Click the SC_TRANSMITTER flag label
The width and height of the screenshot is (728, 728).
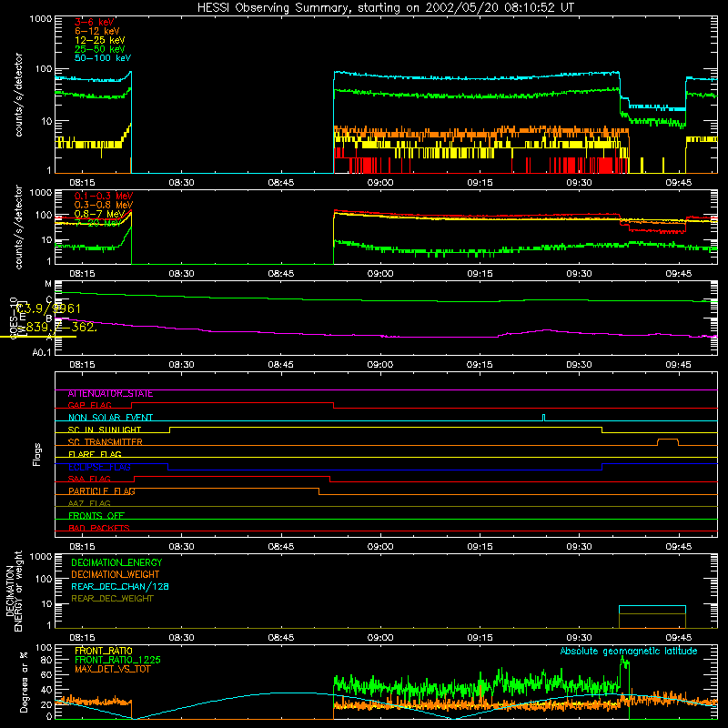(x=106, y=442)
